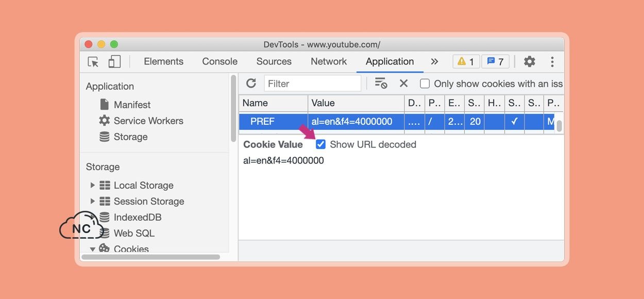The image size is (644, 299).
Task: Select the PREF cookie row name
Action: (x=262, y=122)
